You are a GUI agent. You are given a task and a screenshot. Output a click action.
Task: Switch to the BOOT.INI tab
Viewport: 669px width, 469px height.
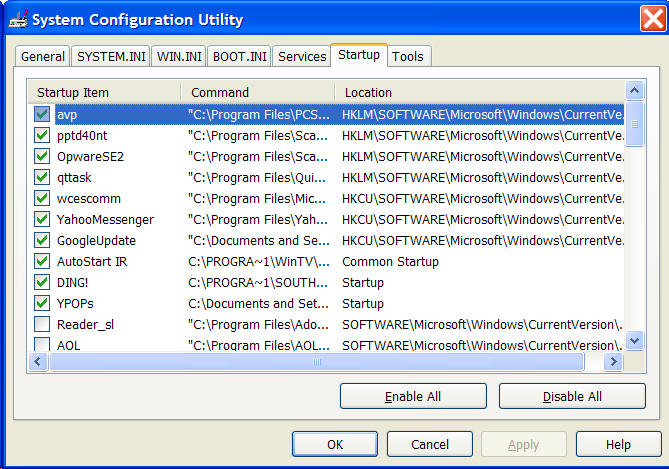pyautogui.click(x=239, y=56)
